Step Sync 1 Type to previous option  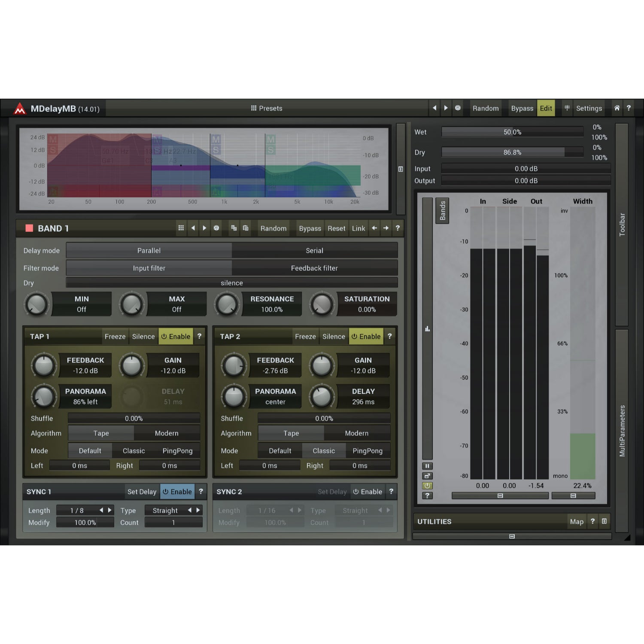coord(189,510)
